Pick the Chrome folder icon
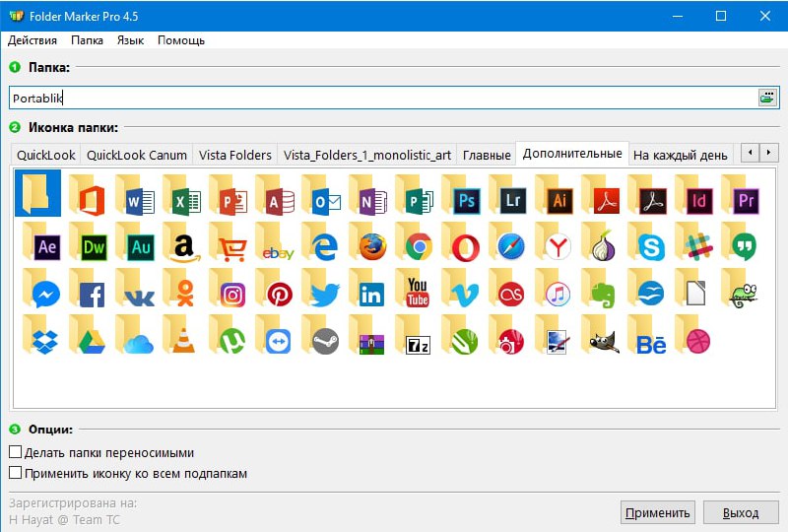This screenshot has width=788, height=532. point(414,242)
